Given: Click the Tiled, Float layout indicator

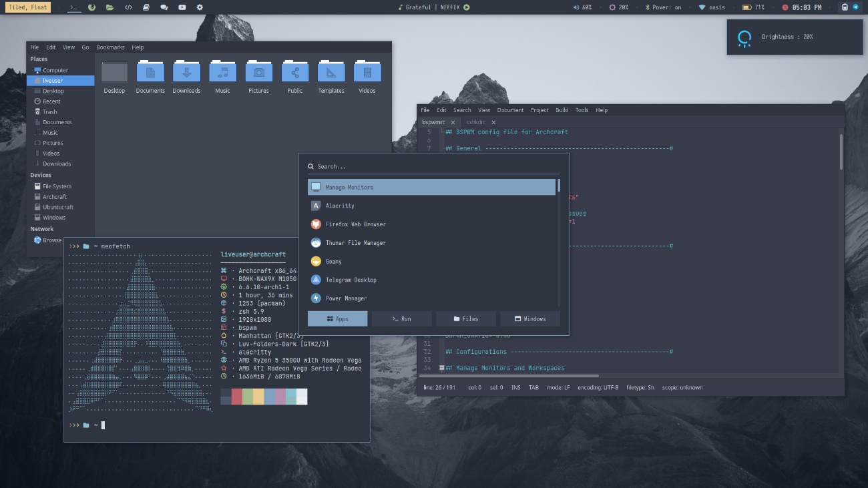Looking at the screenshot, I should tap(27, 7).
